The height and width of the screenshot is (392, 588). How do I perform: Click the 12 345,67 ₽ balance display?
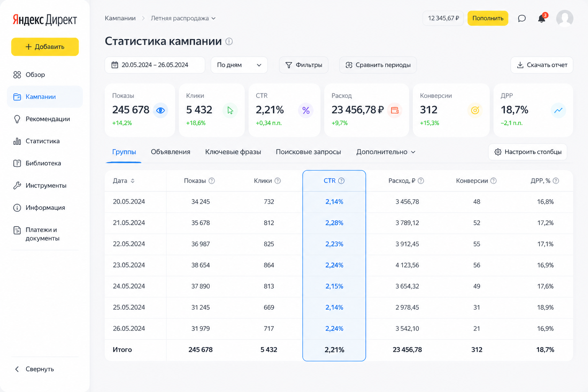click(x=443, y=18)
